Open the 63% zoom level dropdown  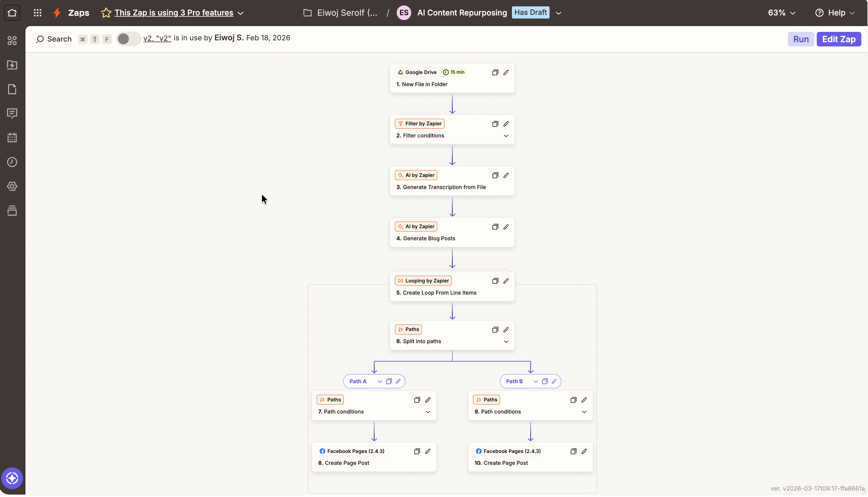tap(781, 13)
